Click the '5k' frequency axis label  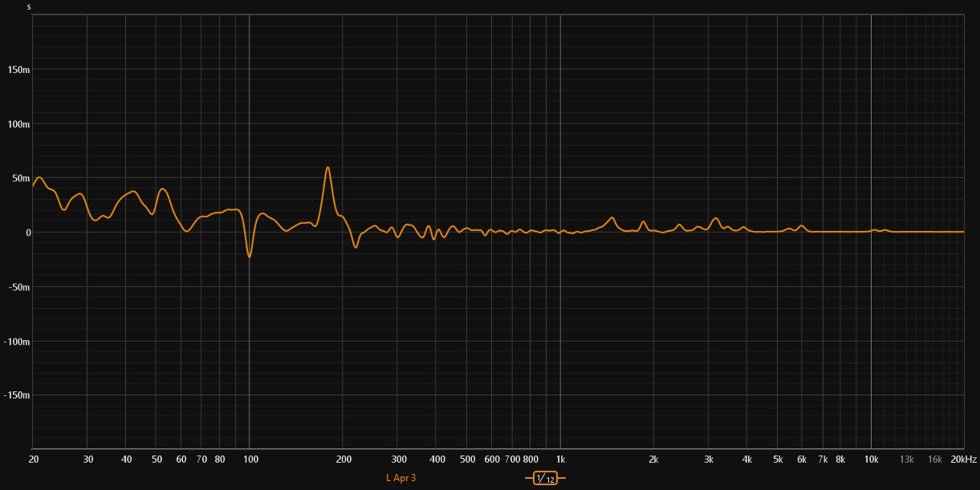pos(778,460)
